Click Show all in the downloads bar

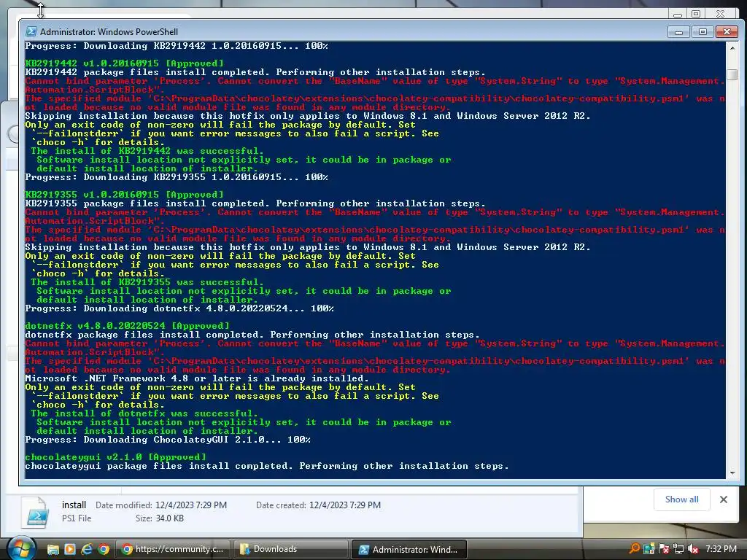coord(682,499)
